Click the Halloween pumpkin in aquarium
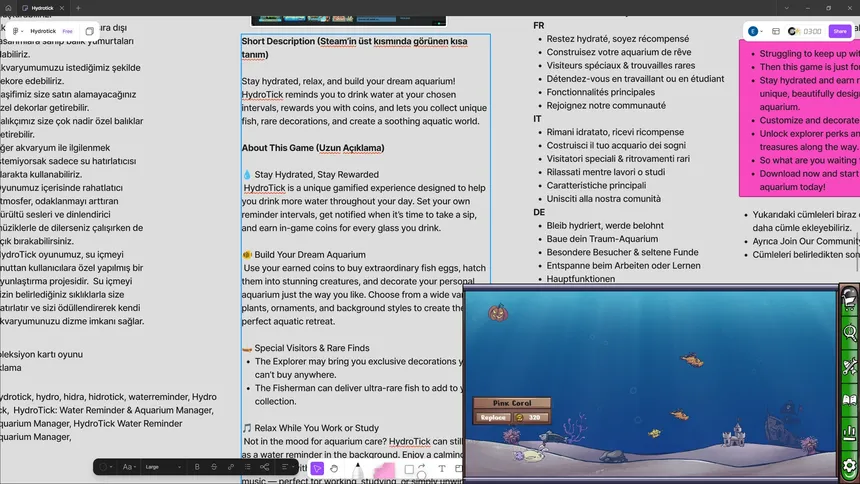 click(x=498, y=312)
